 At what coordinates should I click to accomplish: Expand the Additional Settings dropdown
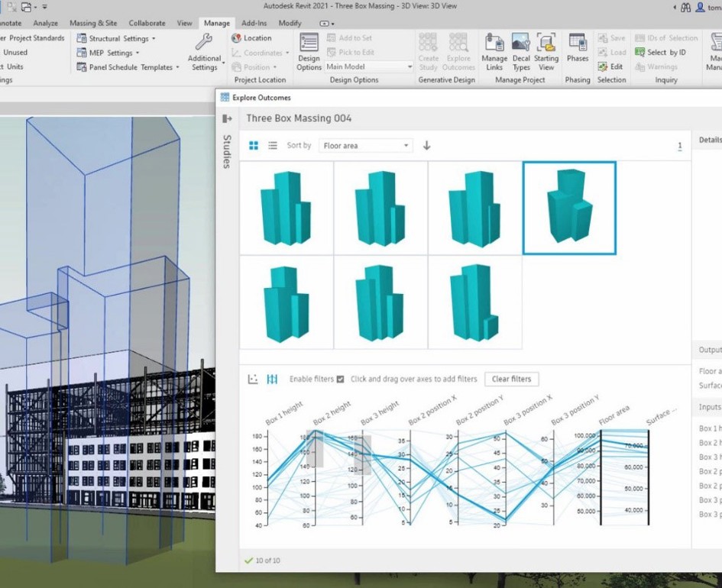point(204,53)
